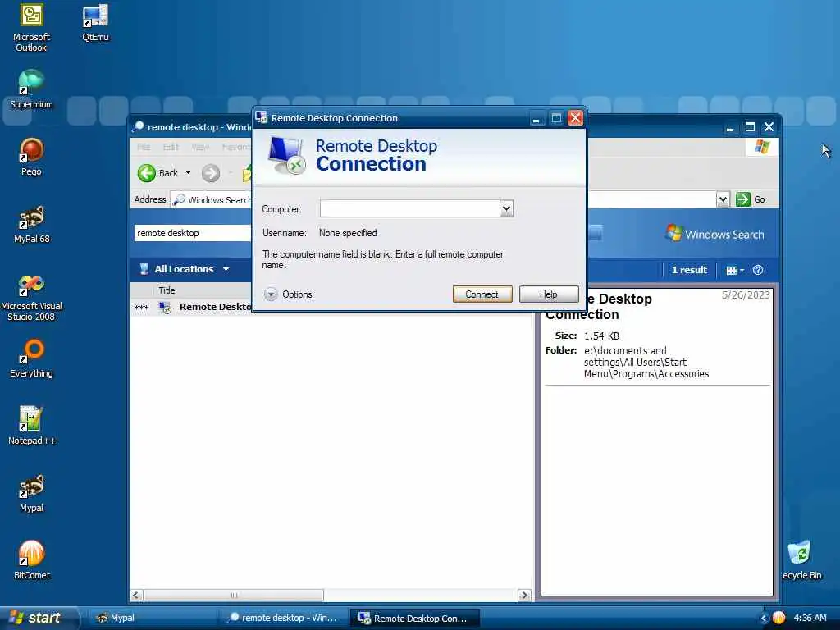Open the Edit menu in Windows Search

click(x=171, y=147)
